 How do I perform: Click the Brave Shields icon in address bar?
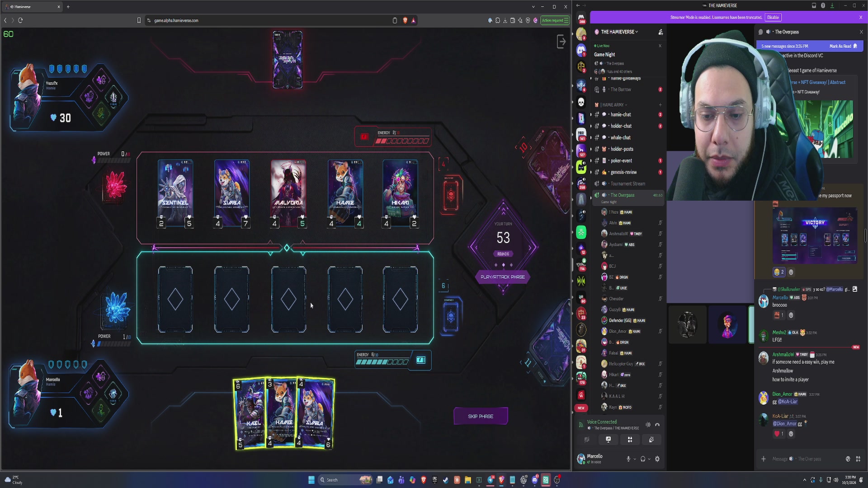coord(405,20)
